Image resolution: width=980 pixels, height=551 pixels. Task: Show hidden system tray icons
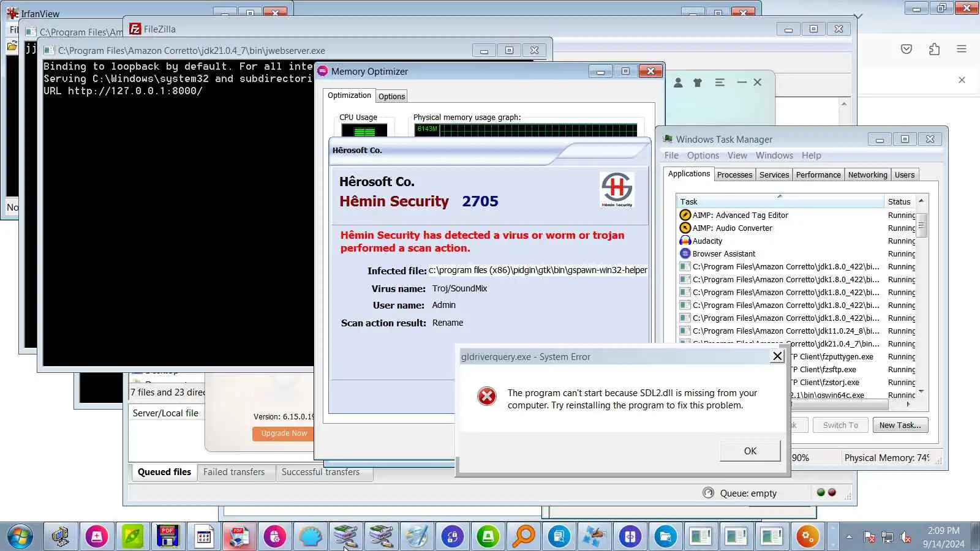click(849, 537)
